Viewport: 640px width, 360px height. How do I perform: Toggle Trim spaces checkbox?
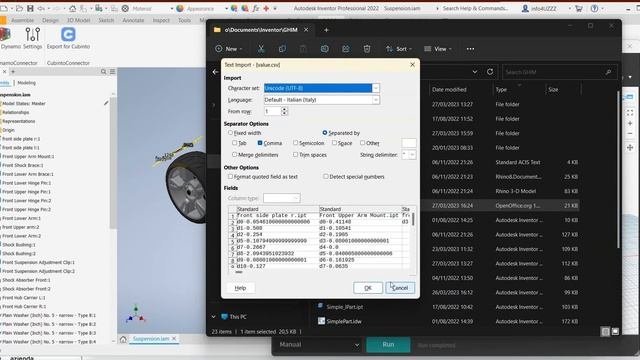[296, 155]
